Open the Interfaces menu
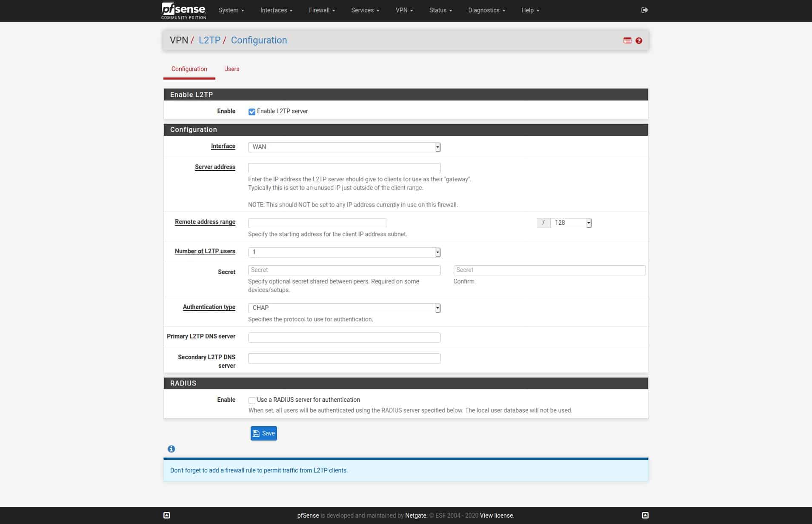This screenshot has width=812, height=524. 276,10
